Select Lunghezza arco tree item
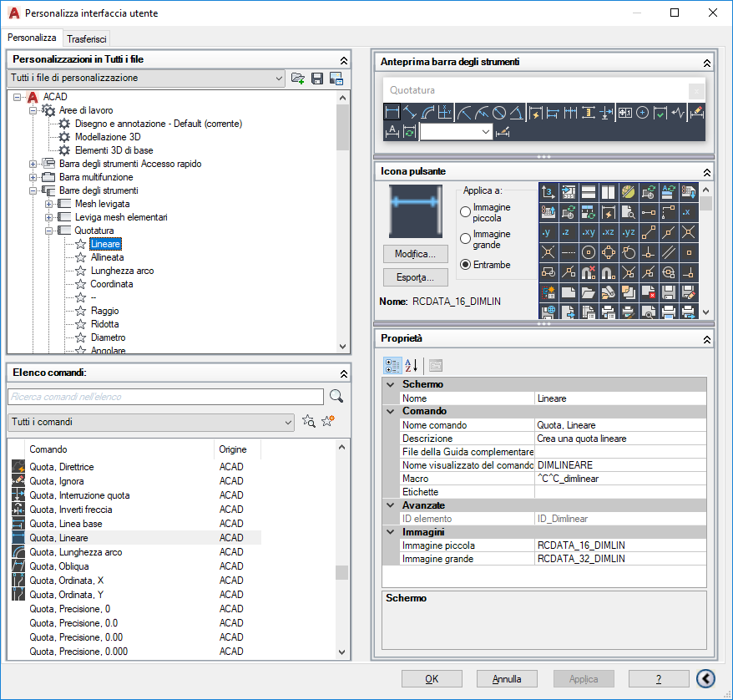This screenshot has width=733, height=700. [x=122, y=271]
